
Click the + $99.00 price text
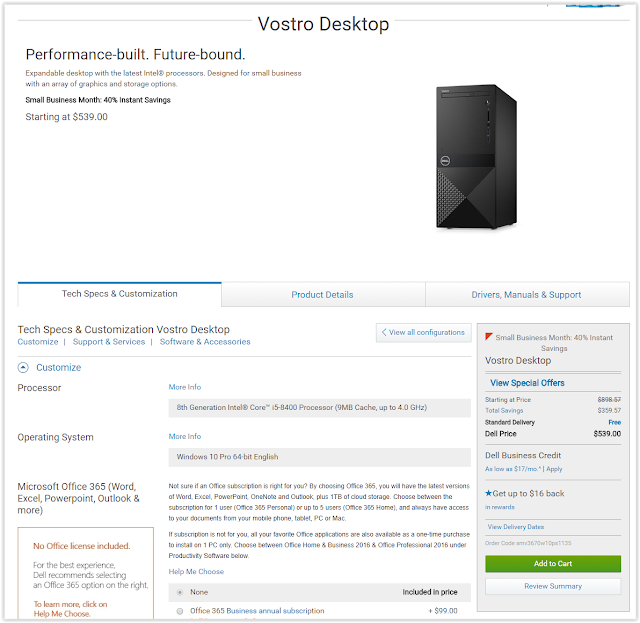click(443, 611)
